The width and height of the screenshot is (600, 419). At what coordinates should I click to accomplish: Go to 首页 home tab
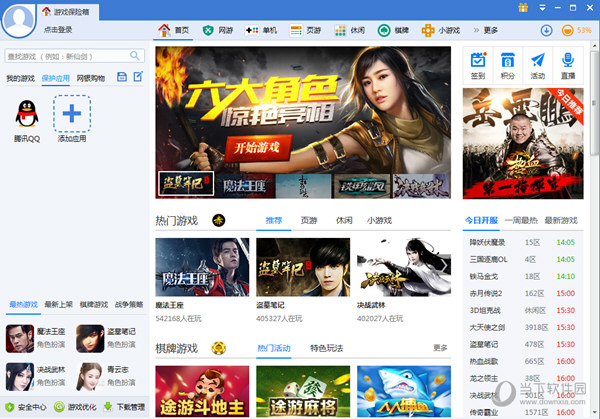[173, 30]
